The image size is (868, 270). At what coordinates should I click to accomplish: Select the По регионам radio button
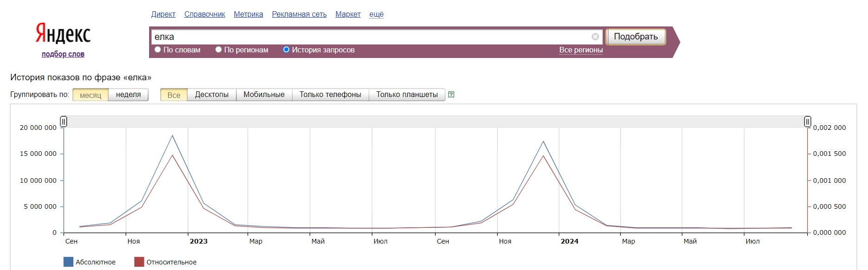point(218,50)
